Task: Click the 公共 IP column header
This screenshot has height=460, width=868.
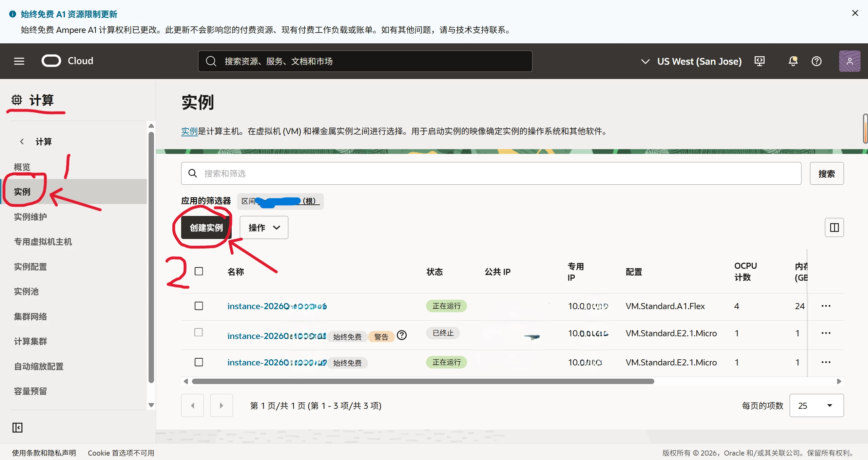Action: [x=498, y=272]
